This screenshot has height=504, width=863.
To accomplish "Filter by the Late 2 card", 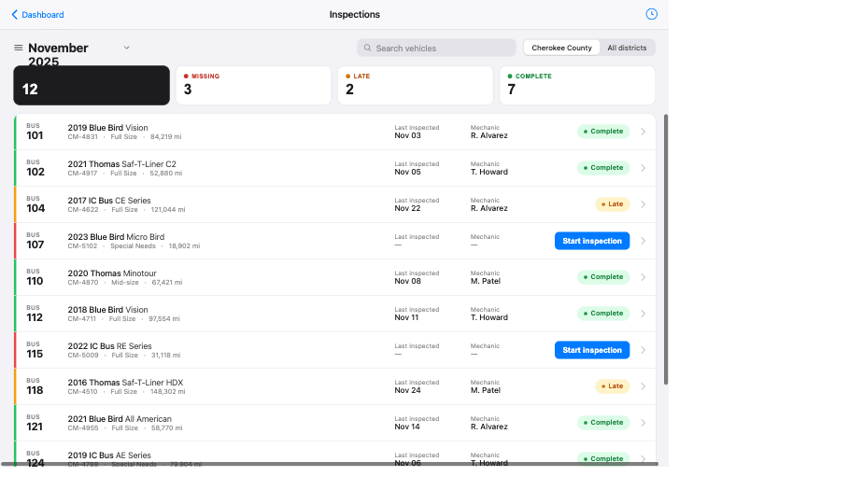I will (416, 85).
